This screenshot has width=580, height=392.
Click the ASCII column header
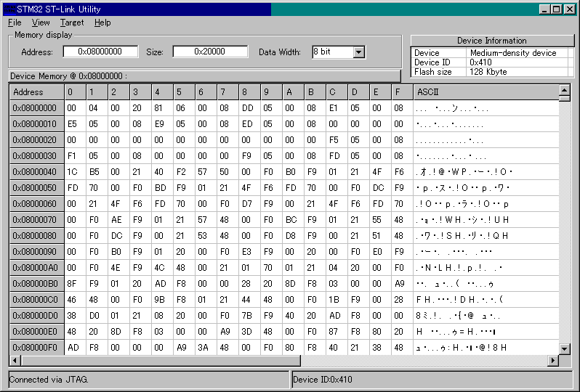486,92
